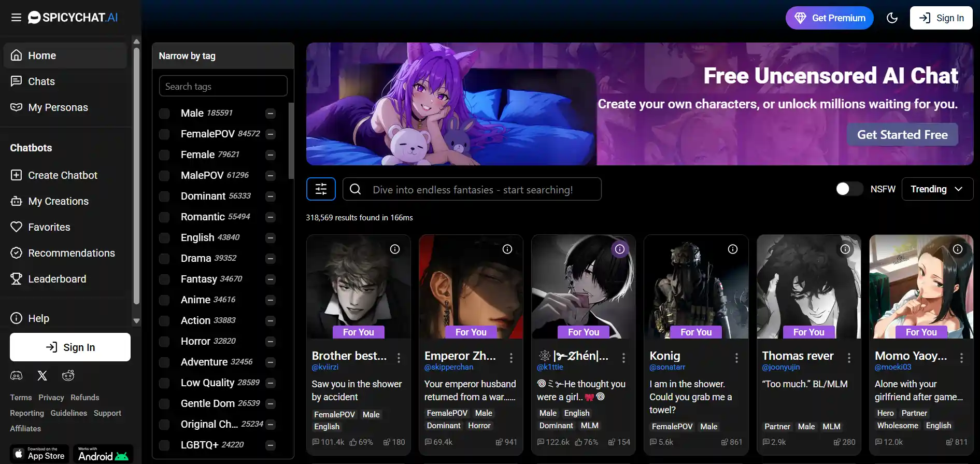Viewport: 980px width, 464px height.
Task: Exclude the Horror tag with minus icon
Action: point(271,342)
